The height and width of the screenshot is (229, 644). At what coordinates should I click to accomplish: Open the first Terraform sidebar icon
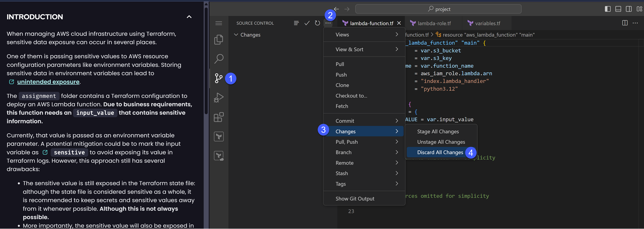coord(219,136)
